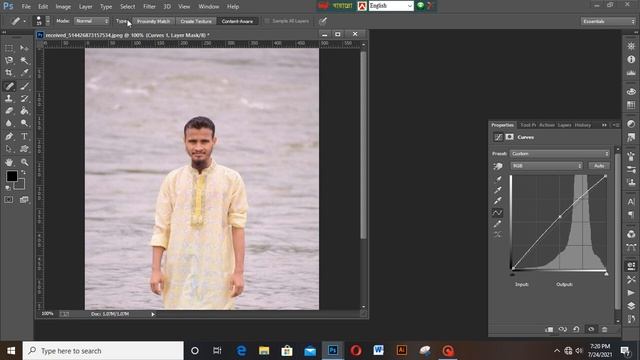Image resolution: width=640 pixels, height=360 pixels.
Task: Select the Hand tool
Action: (9, 162)
